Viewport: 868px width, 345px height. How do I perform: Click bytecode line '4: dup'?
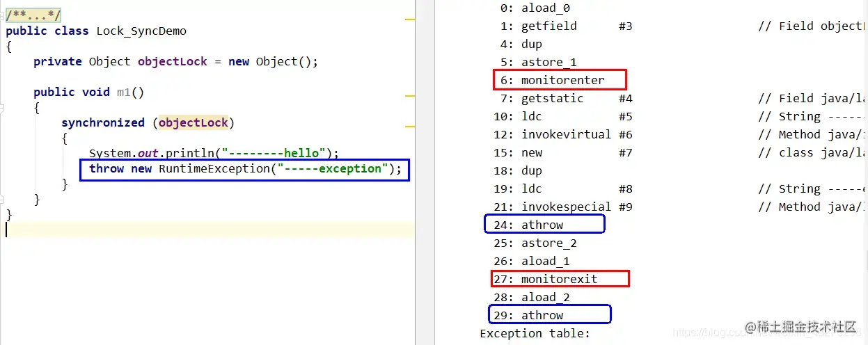(x=521, y=44)
